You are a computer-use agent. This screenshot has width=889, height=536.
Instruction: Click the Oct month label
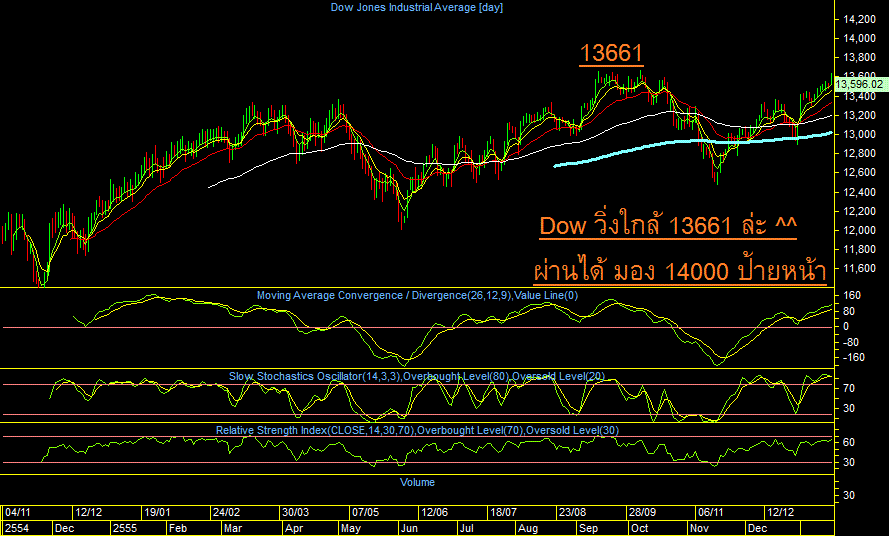click(640, 528)
